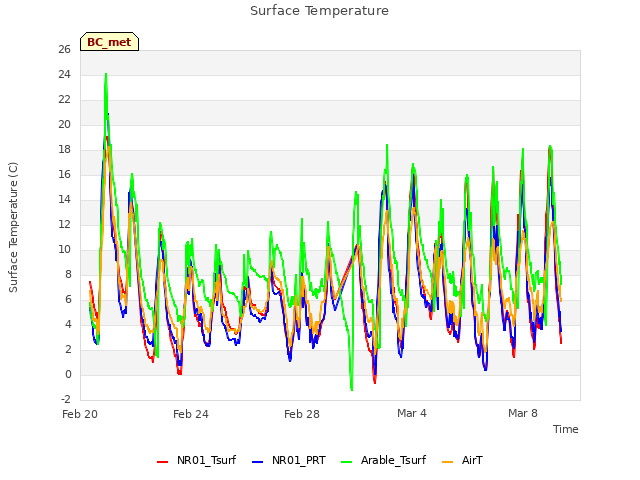Viewport: 640px width, 480px height.
Task: Click the 4 y-axis tick label
Action: (x=68, y=324)
